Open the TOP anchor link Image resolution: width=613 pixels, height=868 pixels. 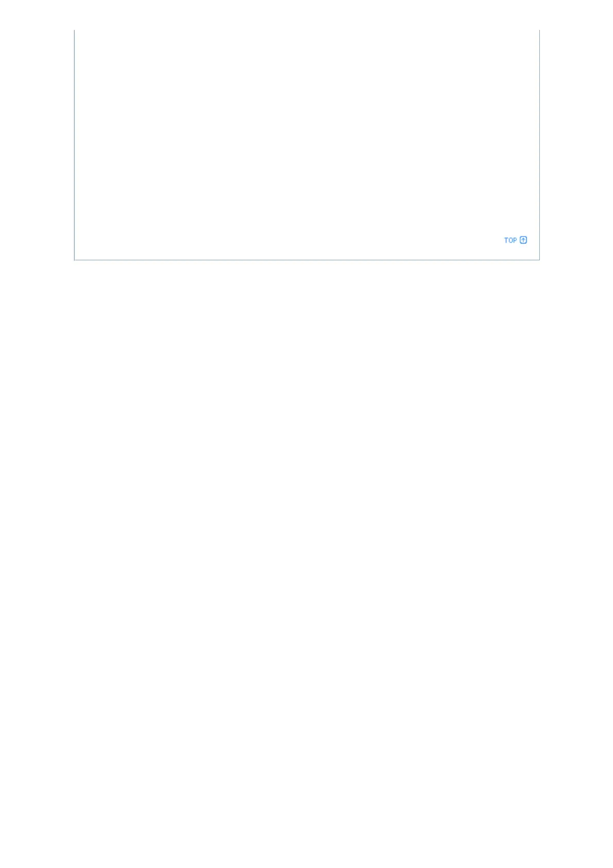click(x=510, y=240)
